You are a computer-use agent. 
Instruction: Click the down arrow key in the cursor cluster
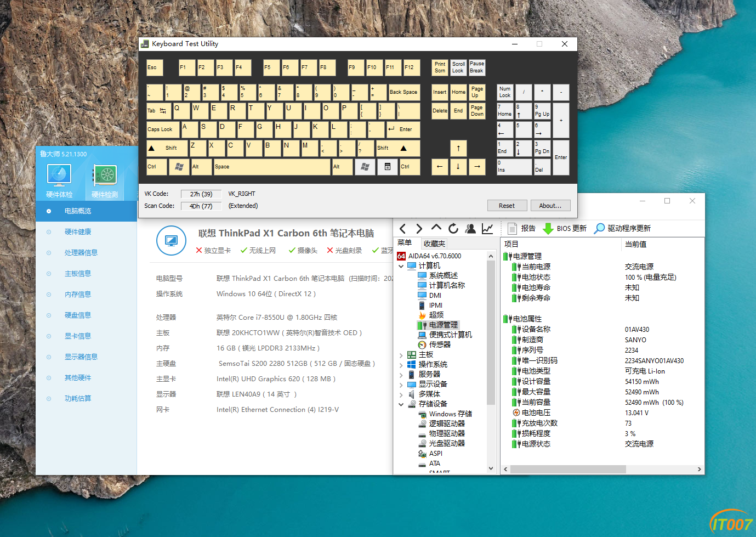tap(458, 167)
